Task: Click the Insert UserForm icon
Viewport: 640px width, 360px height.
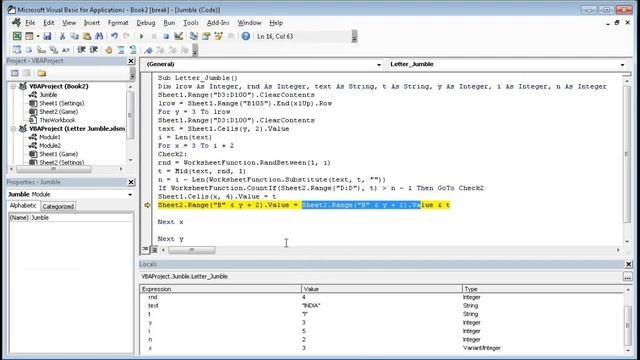Action: (29, 36)
